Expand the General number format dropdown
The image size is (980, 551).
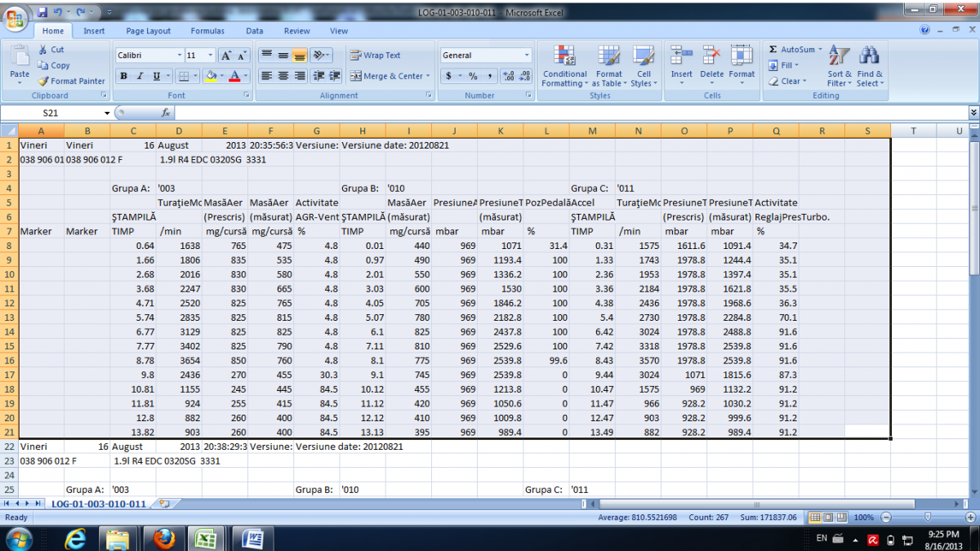pos(526,56)
